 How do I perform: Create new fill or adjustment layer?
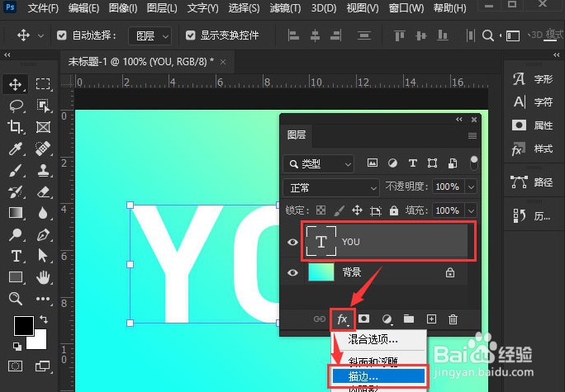point(387,319)
